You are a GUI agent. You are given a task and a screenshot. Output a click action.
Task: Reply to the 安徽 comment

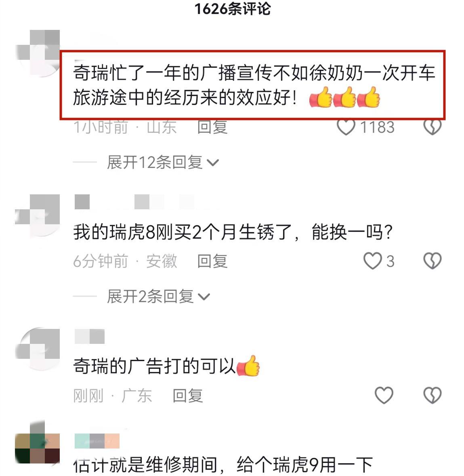pyautogui.click(x=212, y=261)
